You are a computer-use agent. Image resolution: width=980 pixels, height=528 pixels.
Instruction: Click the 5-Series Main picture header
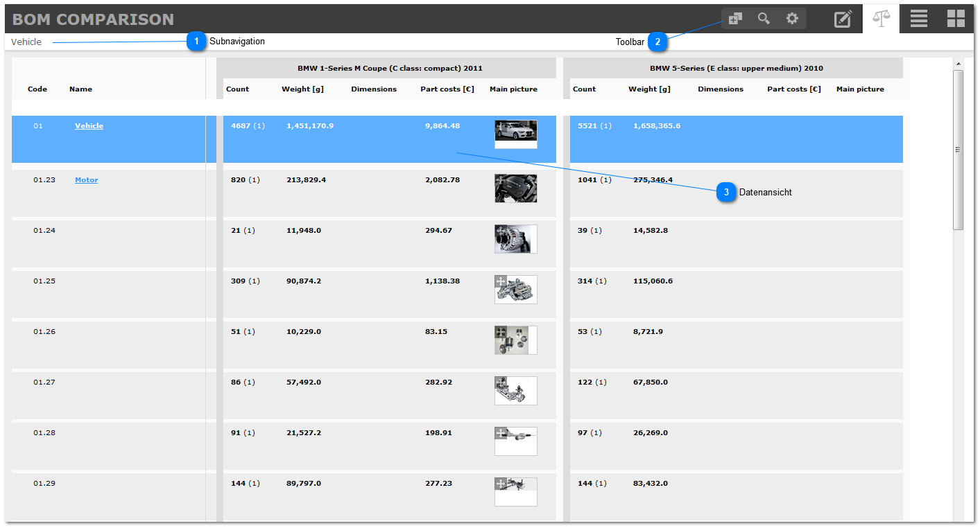[860, 89]
